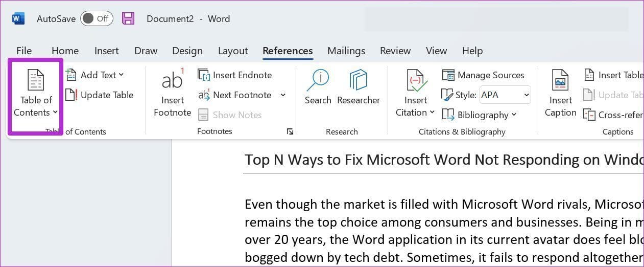
Task: Switch to the Draw tab
Action: coord(146,51)
